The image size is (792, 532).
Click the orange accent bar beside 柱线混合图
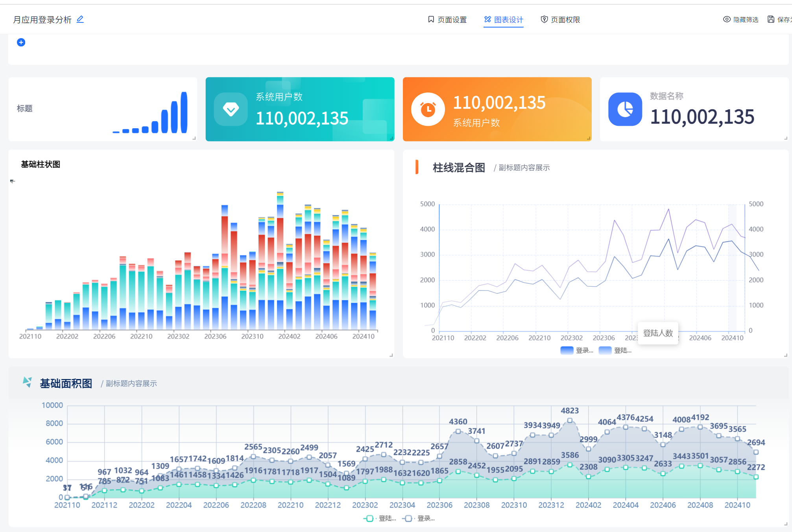417,167
